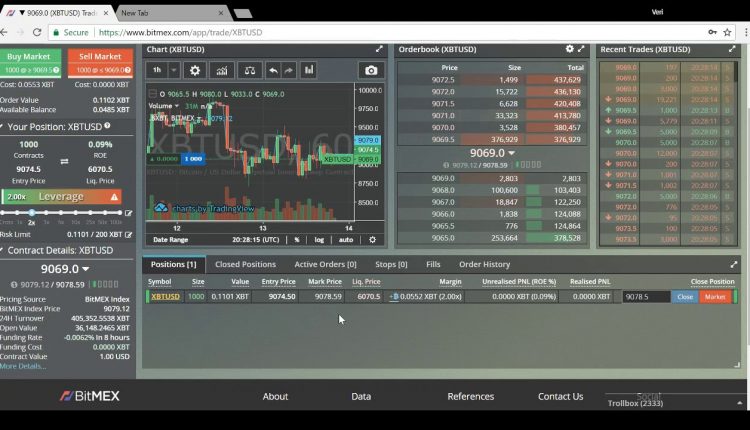Click the contracts/value swap arrows icon
This screenshot has width=750, height=430.
point(64,162)
